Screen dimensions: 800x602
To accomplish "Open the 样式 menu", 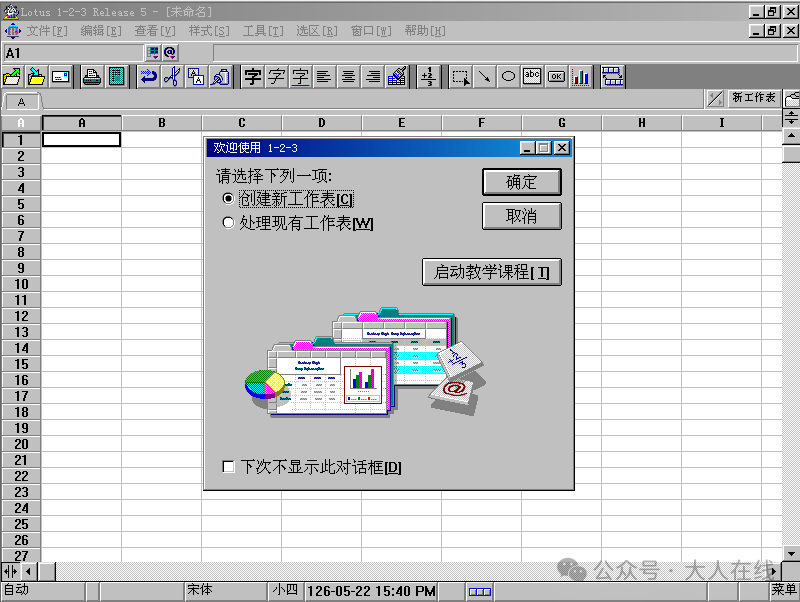I will (x=209, y=31).
